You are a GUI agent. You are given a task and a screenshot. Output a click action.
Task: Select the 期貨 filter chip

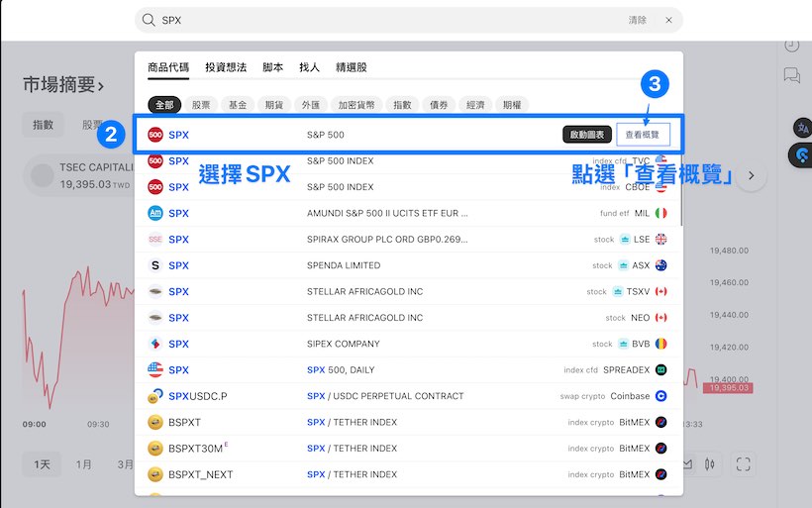tap(274, 105)
